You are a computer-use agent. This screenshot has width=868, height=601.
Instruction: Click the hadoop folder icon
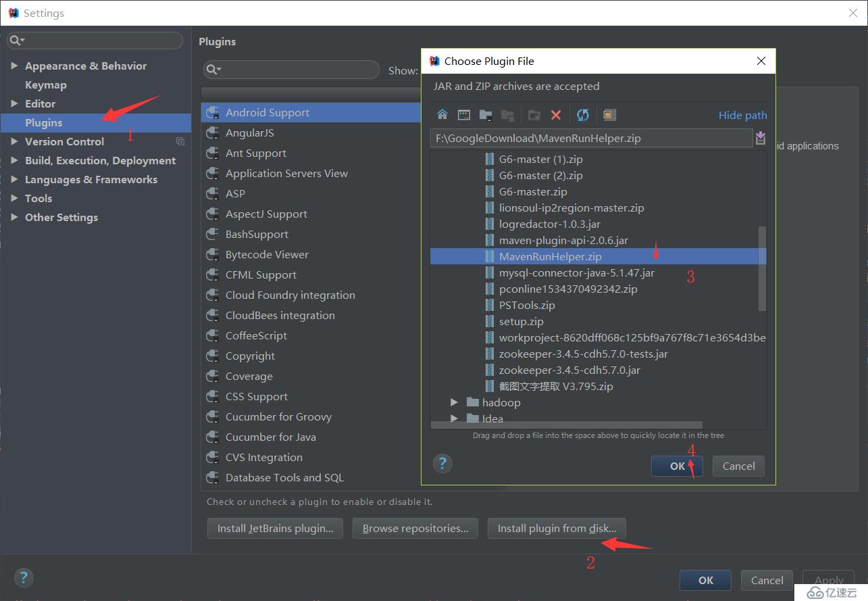[x=472, y=402]
